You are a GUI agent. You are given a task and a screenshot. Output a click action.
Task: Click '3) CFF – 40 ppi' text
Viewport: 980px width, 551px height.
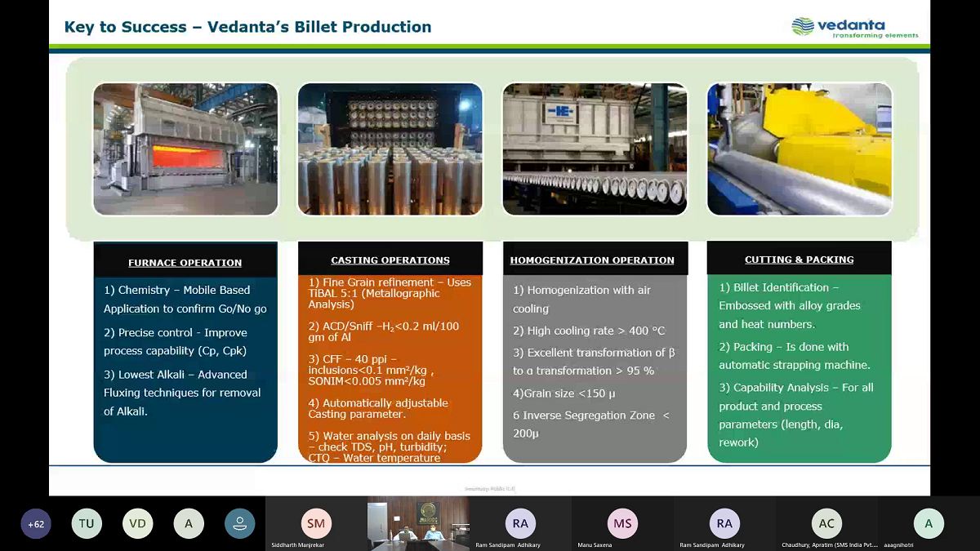click(370, 370)
